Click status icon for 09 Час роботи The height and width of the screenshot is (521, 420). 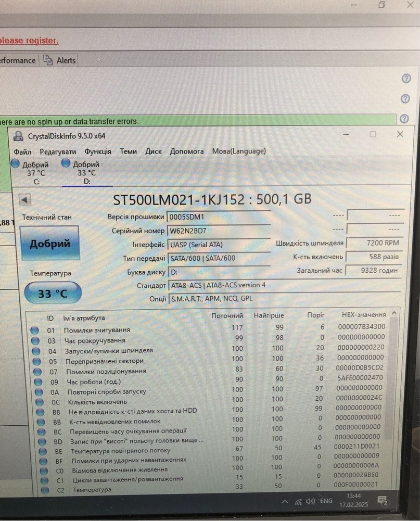click(38, 382)
